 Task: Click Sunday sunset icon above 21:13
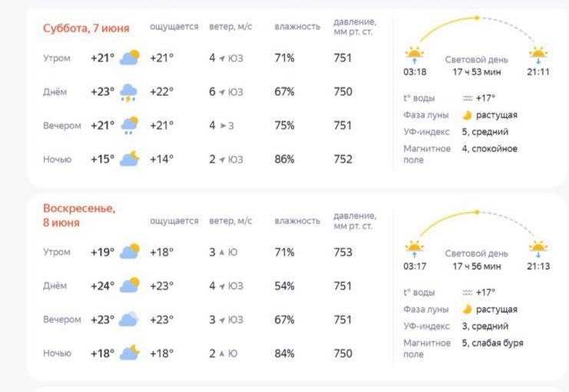(538, 249)
